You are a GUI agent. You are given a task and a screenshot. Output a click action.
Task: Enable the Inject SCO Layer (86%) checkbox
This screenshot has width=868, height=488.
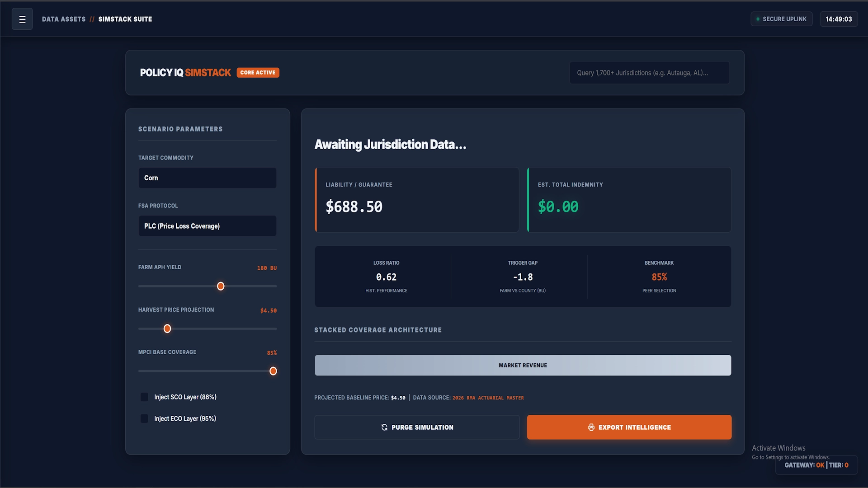144,397
